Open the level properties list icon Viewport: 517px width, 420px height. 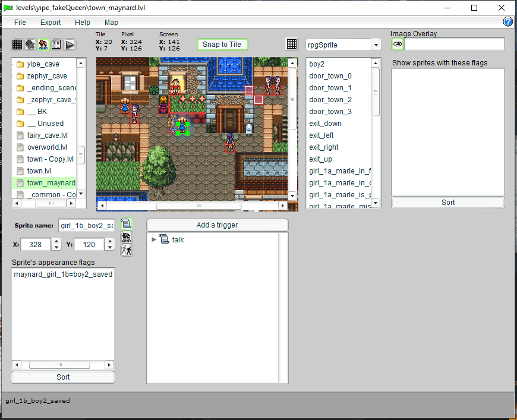tap(56, 45)
